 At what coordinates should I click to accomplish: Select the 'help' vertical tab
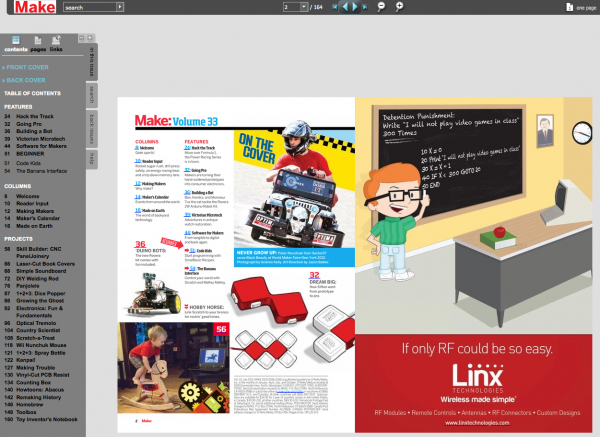click(x=92, y=159)
